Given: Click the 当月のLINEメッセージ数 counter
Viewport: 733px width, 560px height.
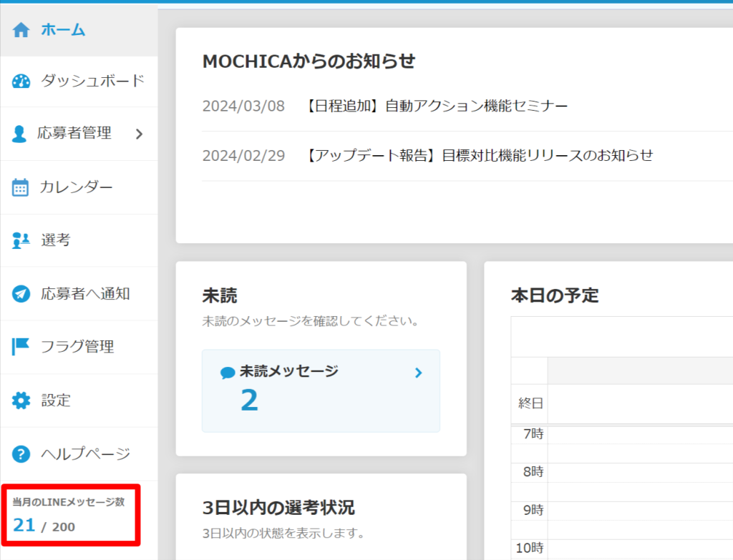Looking at the screenshot, I should pyautogui.click(x=69, y=515).
